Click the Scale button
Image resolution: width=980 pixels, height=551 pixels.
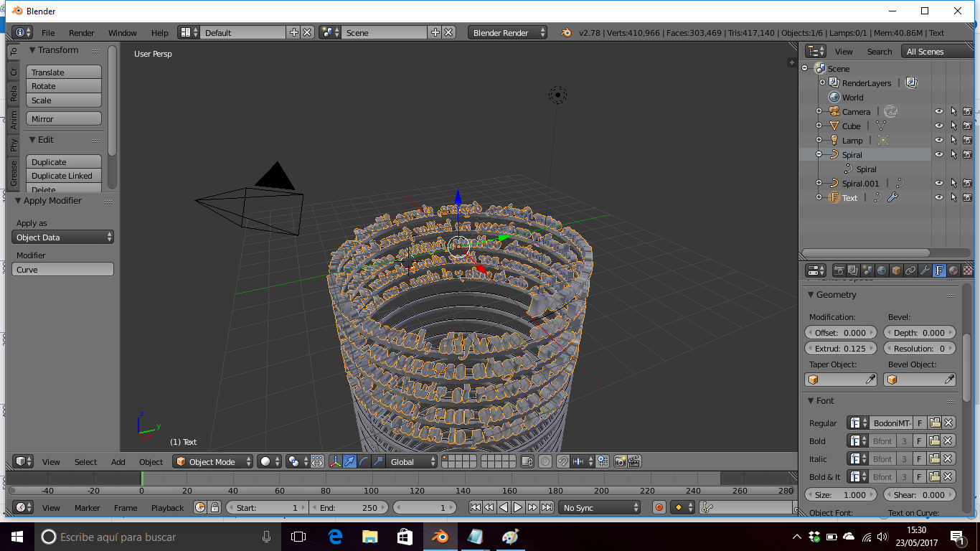[x=64, y=100]
